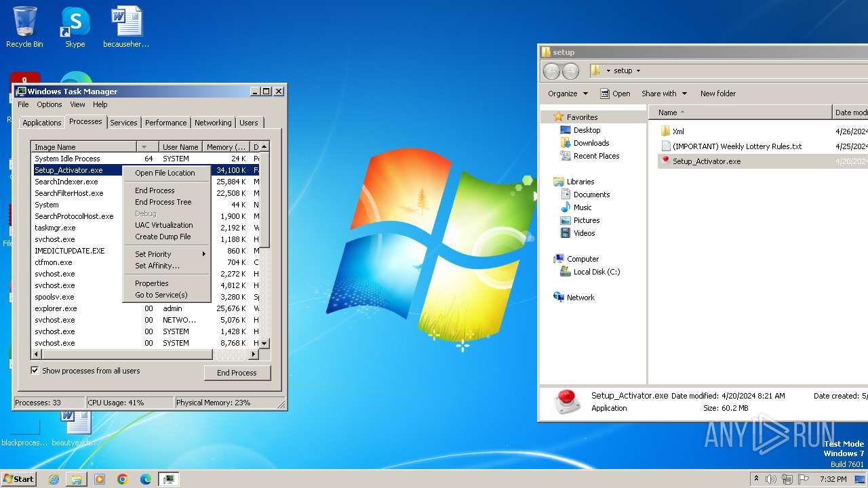Open the Recycle Bin desktop icon
868x488 pixels.
coord(24,27)
